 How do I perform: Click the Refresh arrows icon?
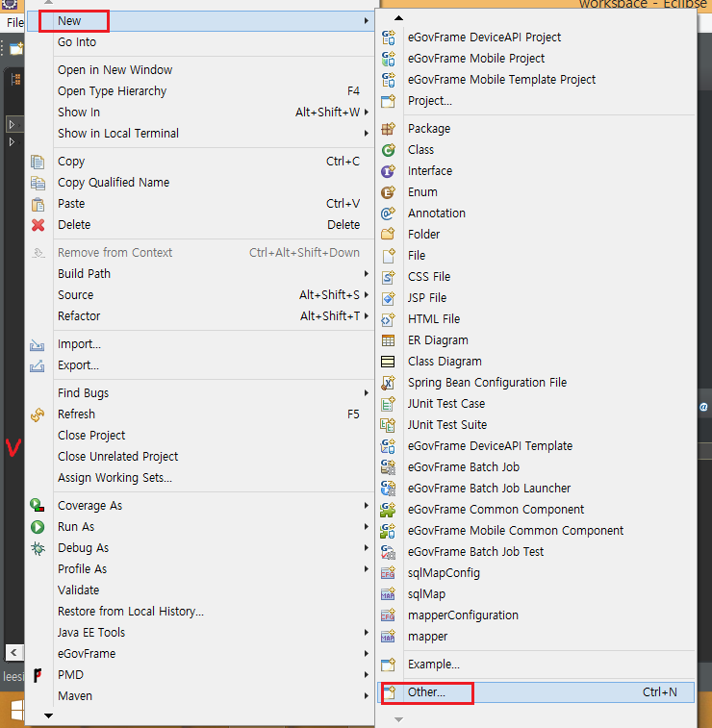click(x=38, y=414)
